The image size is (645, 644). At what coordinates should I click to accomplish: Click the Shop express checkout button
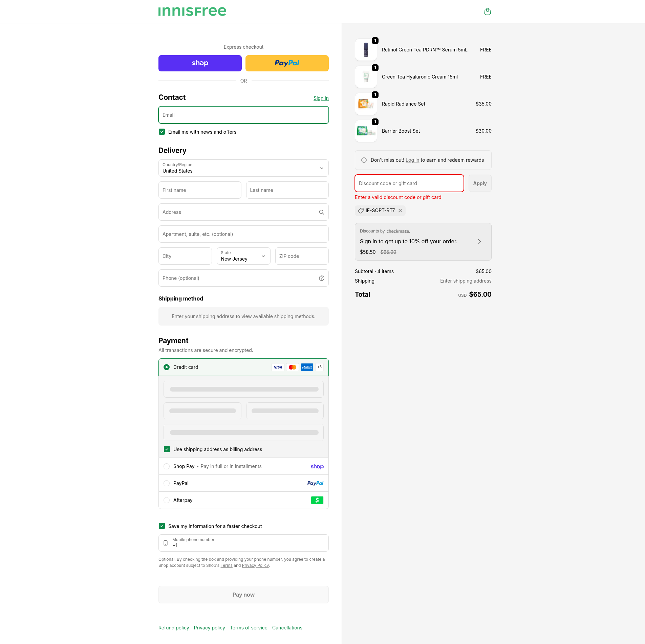coord(200,63)
